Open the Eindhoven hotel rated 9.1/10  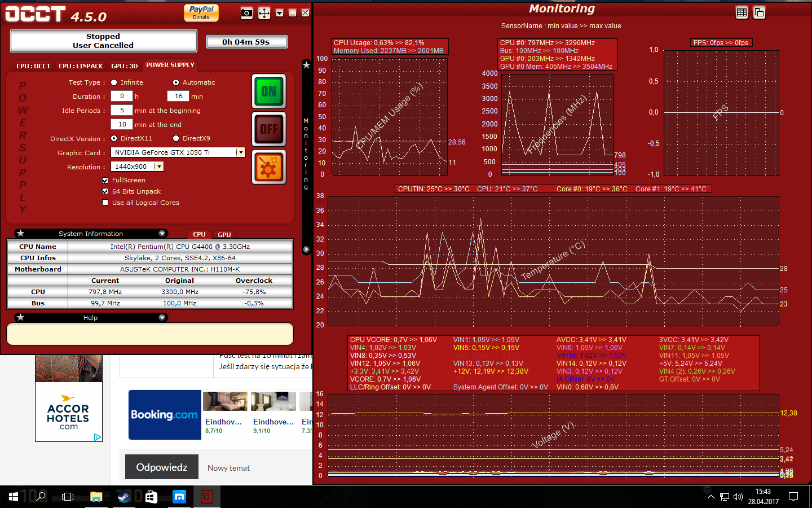coord(273,413)
